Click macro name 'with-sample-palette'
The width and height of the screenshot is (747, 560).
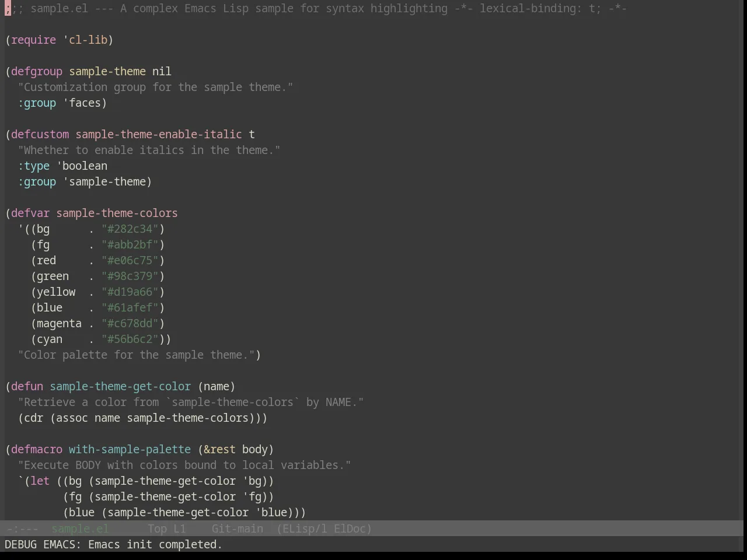(130, 449)
